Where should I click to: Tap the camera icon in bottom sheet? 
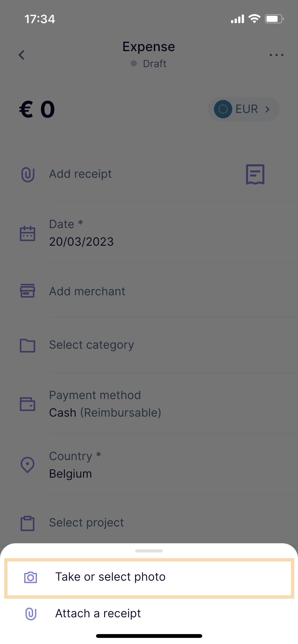tap(31, 577)
